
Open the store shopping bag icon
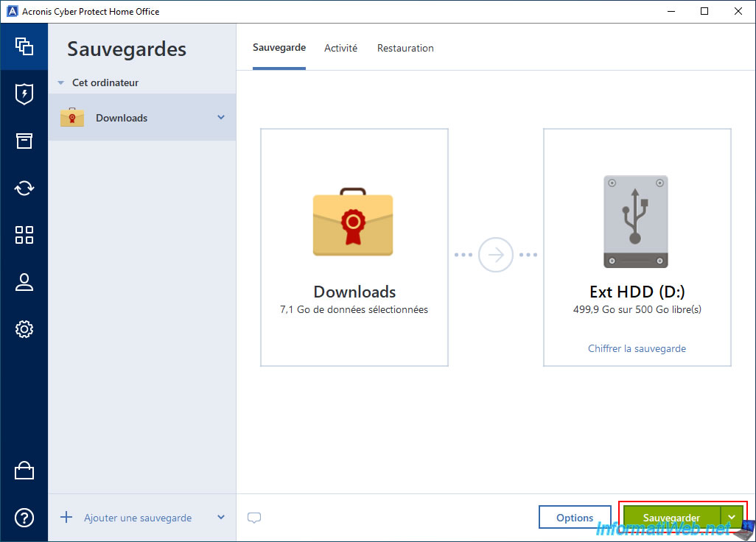tap(24, 471)
